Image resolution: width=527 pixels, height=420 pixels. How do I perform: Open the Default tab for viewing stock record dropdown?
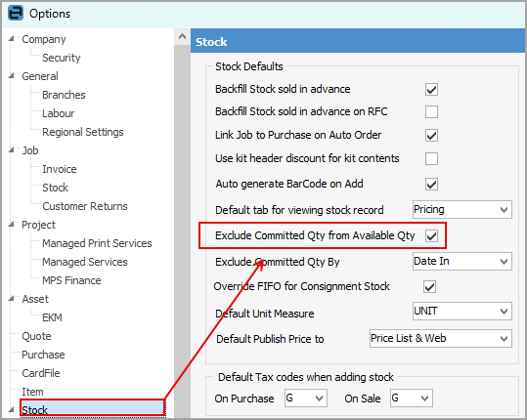pyautogui.click(x=462, y=209)
